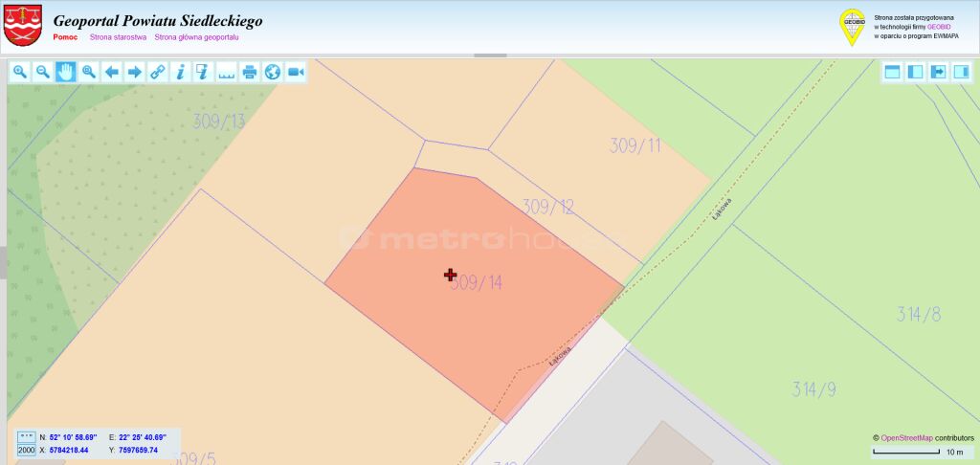
Task: Select the zoom in magnifier tool
Action: 20,72
